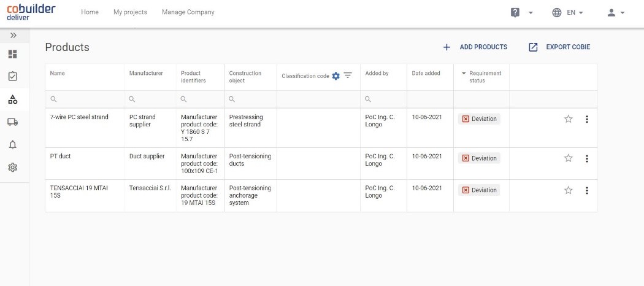Click the Classification code filter icon
644x286 pixels.
coord(348,75)
